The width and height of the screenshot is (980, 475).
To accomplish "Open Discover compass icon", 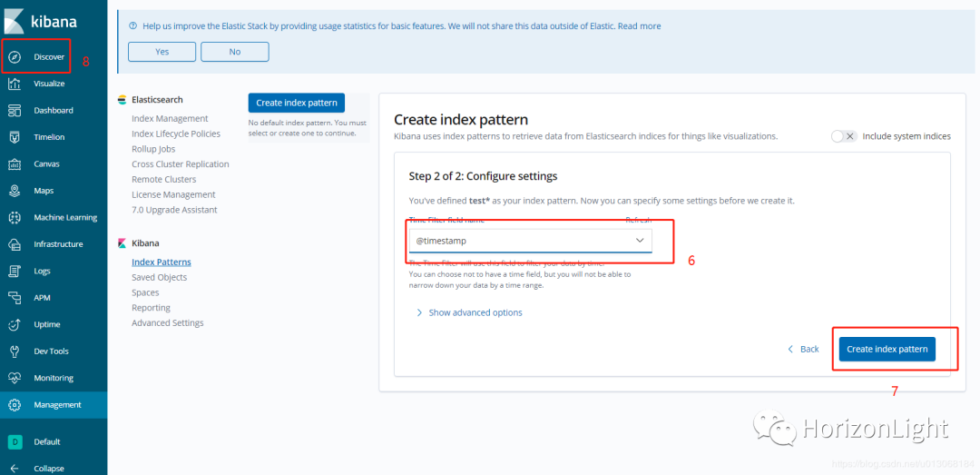I will (15, 57).
